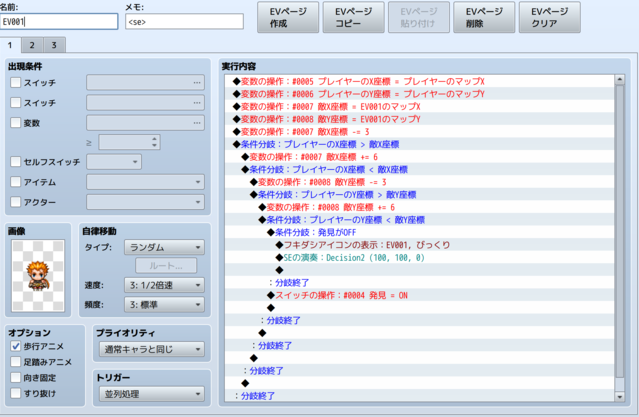Select SEの演奏 Decision2 line
The width and height of the screenshot is (639, 417).
(x=420, y=258)
